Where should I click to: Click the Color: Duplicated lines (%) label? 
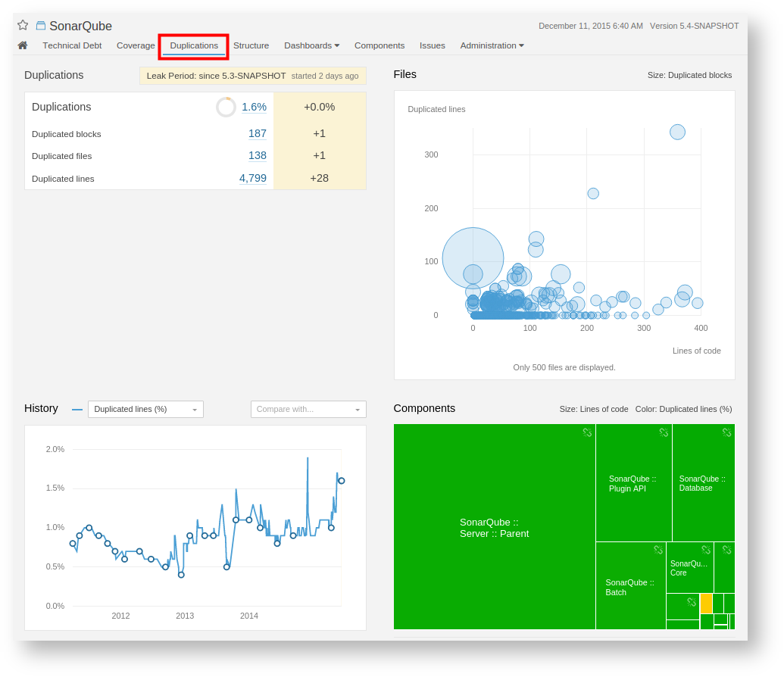click(683, 409)
